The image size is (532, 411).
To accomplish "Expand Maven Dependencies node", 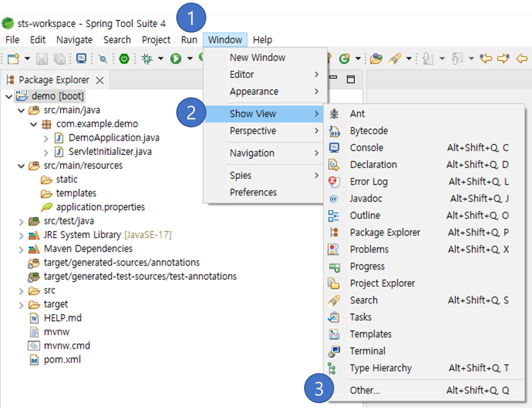I will click(21, 250).
